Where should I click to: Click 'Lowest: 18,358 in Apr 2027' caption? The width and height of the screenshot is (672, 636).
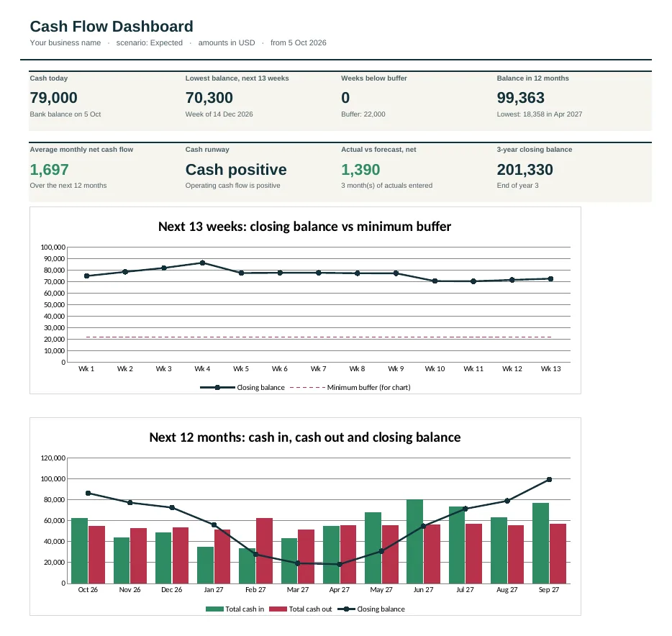click(539, 114)
